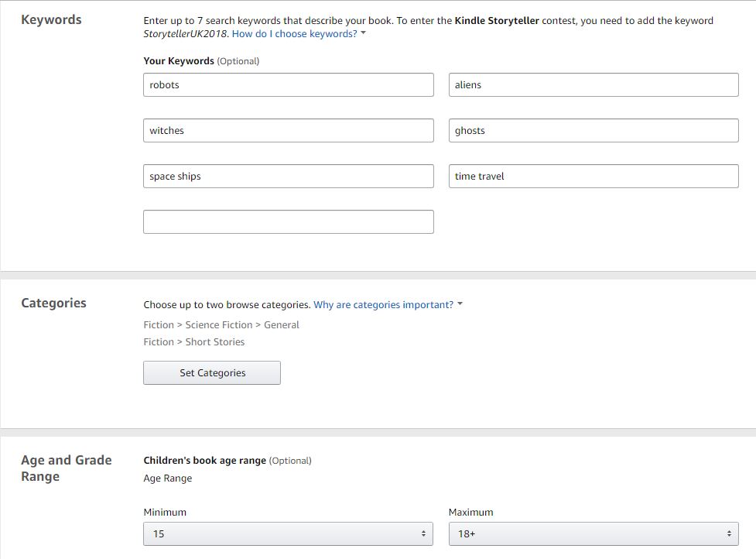The image size is (756, 559).
Task: Click the Categories section heading
Action: tap(53, 304)
